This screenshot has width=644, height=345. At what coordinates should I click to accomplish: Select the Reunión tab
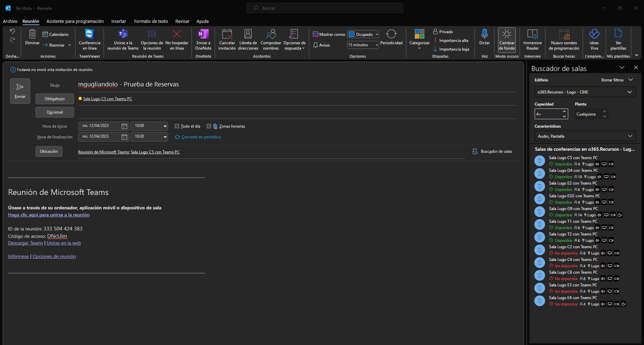pos(31,21)
